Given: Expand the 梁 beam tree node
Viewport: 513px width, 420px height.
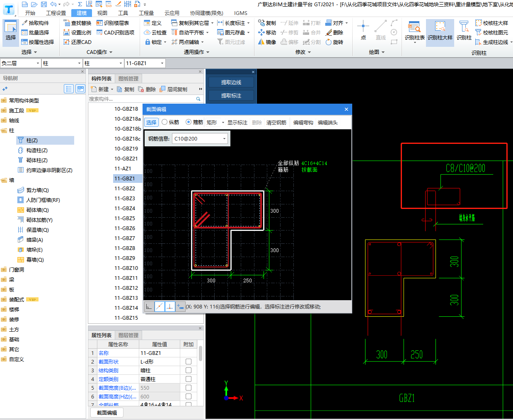Looking at the screenshot, I should (x=4, y=279).
